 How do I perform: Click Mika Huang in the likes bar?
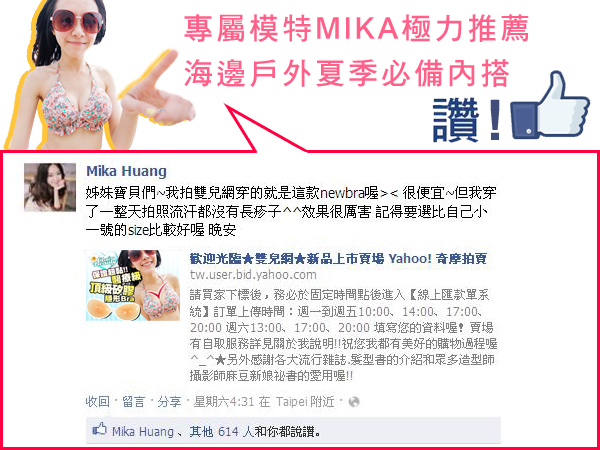[x=143, y=432]
